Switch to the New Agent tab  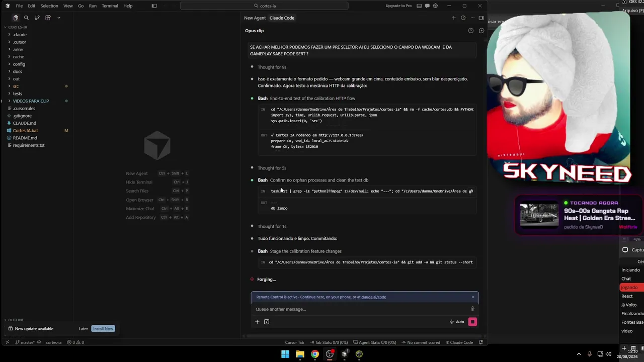[x=255, y=18]
